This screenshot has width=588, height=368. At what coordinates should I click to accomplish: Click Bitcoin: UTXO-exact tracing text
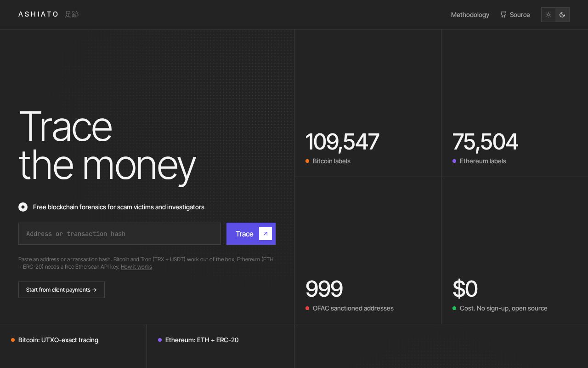pos(58,340)
